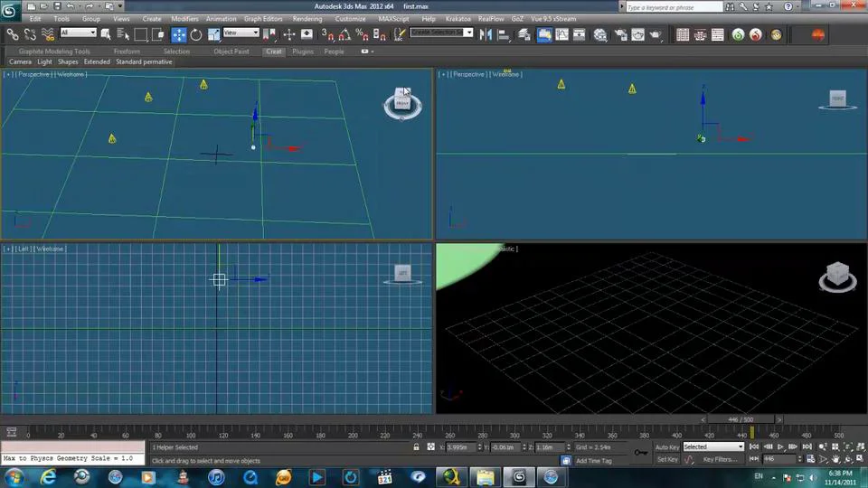868x488 pixels.
Task: Open the reference coordinate system View dropdown
Action: click(x=241, y=33)
